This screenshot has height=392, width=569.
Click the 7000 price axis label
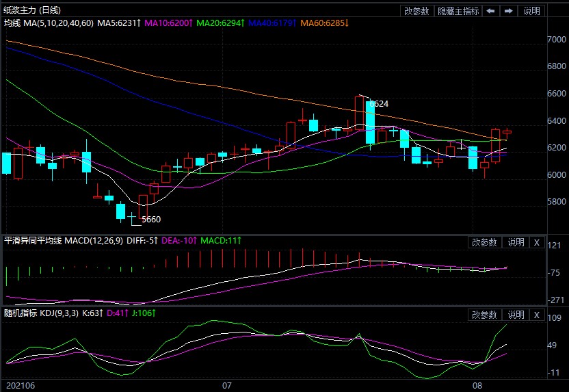(x=557, y=39)
